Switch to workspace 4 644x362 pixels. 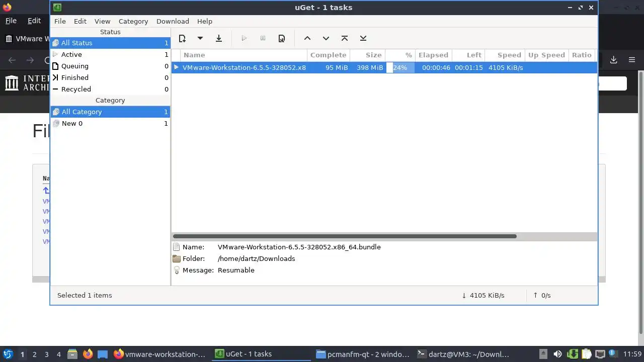tap(59, 354)
